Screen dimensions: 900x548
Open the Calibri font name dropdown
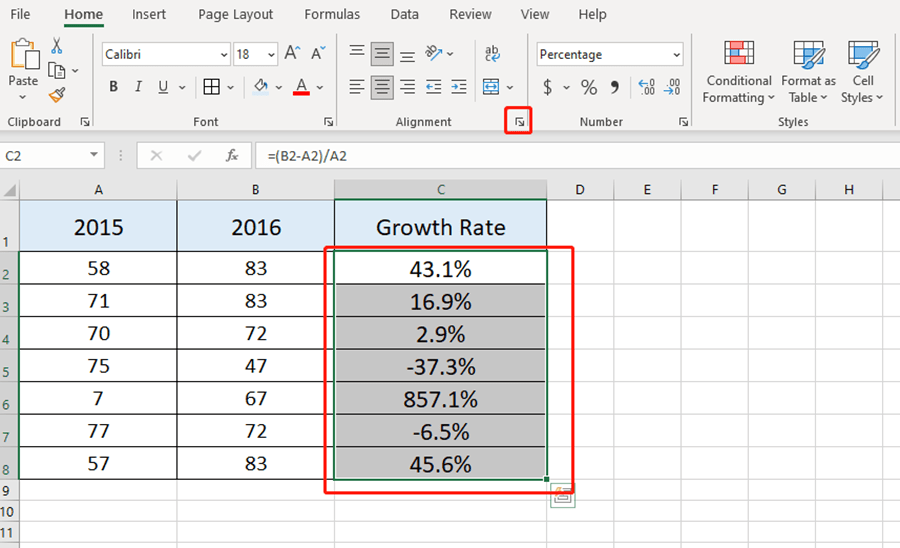[x=224, y=55]
